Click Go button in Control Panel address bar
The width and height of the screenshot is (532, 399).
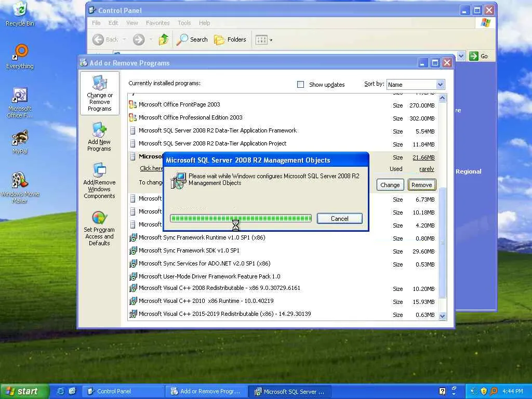(x=478, y=56)
